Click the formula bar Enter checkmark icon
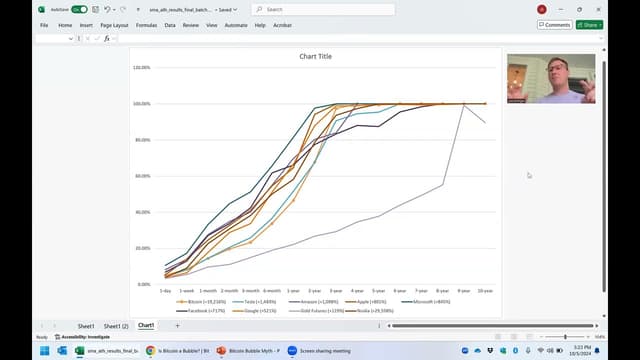The height and width of the screenshot is (360, 640). tap(97, 39)
